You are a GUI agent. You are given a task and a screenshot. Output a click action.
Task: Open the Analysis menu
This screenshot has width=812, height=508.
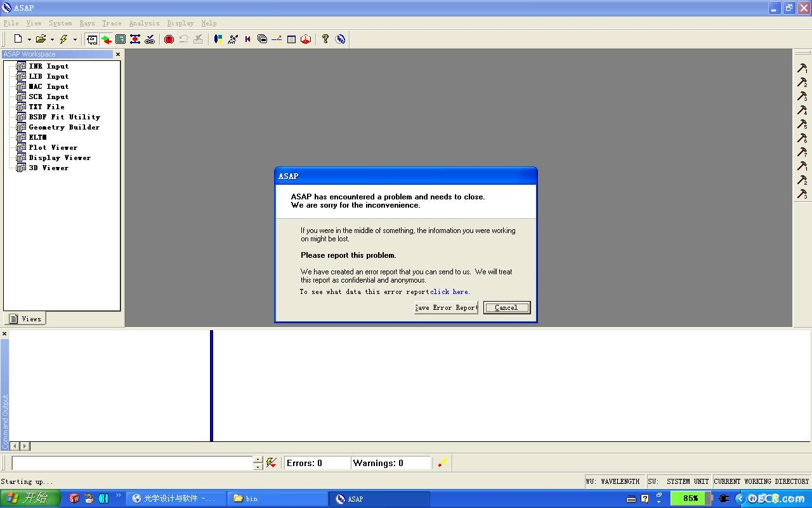tap(145, 23)
